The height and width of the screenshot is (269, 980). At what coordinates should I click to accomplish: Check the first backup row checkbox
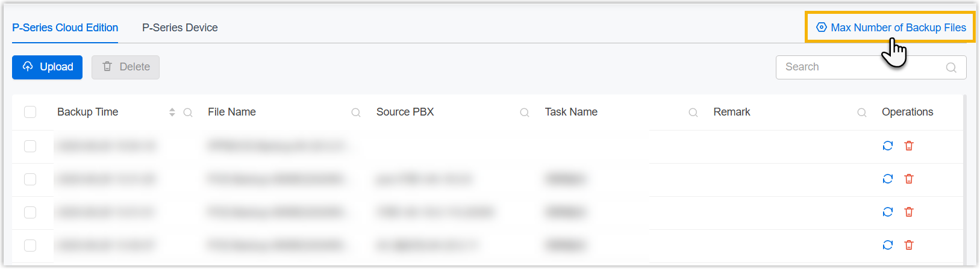[30, 146]
